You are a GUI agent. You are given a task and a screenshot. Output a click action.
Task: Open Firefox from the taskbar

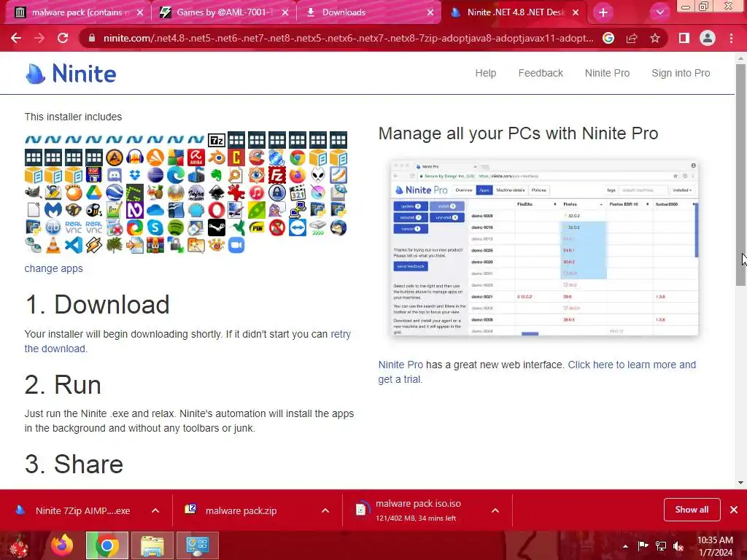pyautogui.click(x=63, y=545)
